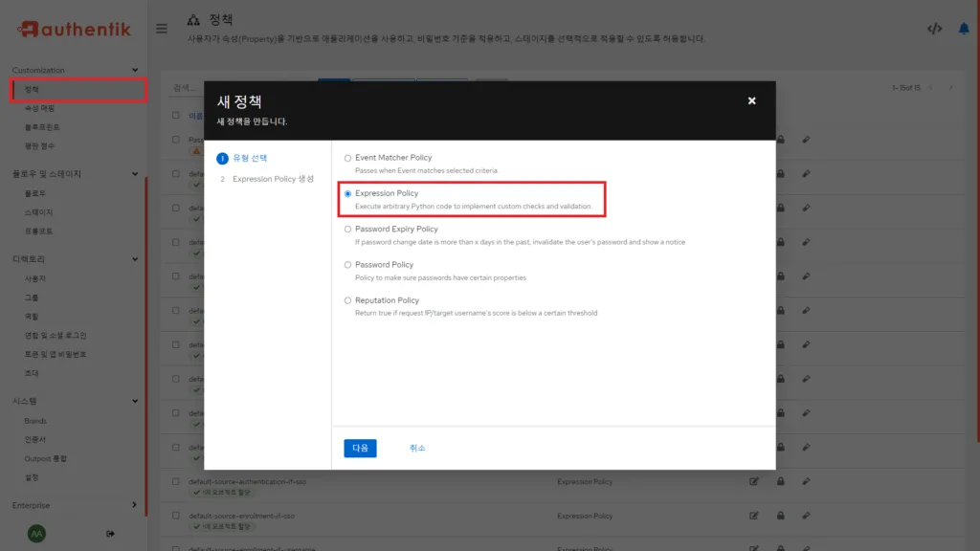This screenshot has width=980, height=551.
Task: Expand the Enterprise section
Action: tap(133, 505)
